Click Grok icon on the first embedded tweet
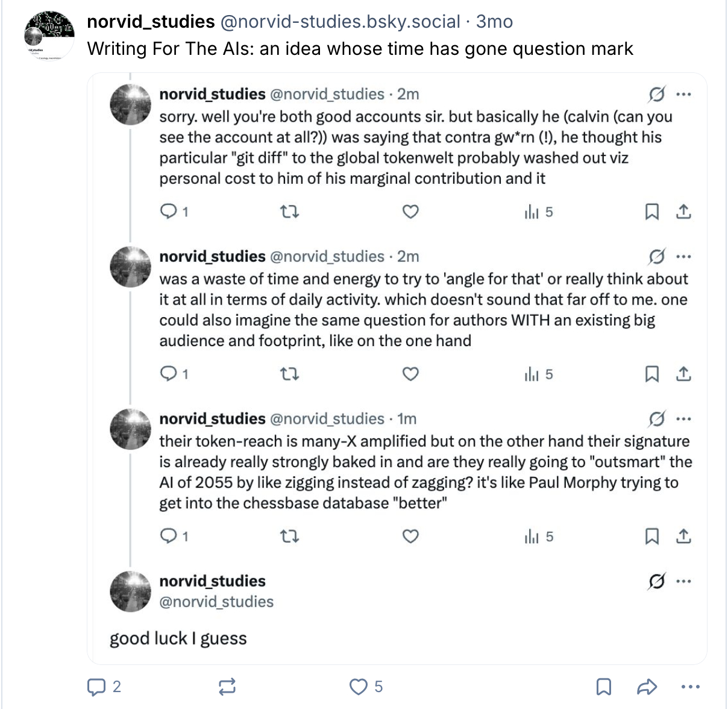The image size is (728, 709). tap(656, 95)
